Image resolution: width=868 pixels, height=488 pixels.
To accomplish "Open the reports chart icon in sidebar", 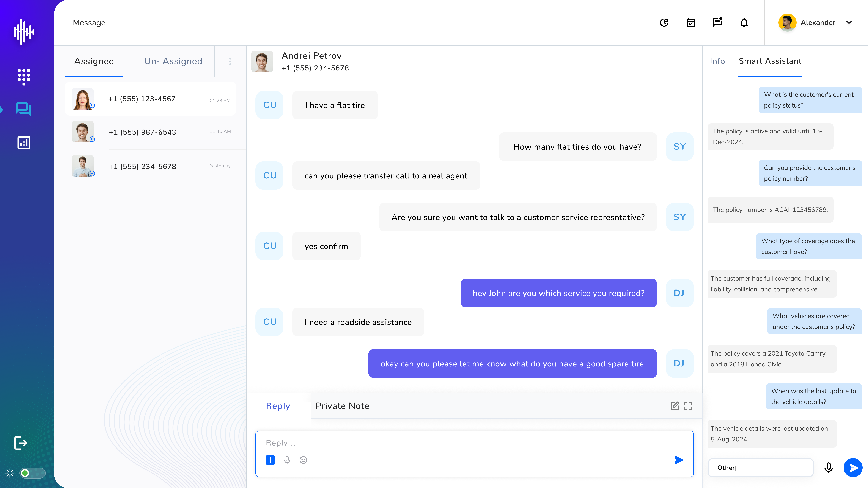I will [24, 143].
